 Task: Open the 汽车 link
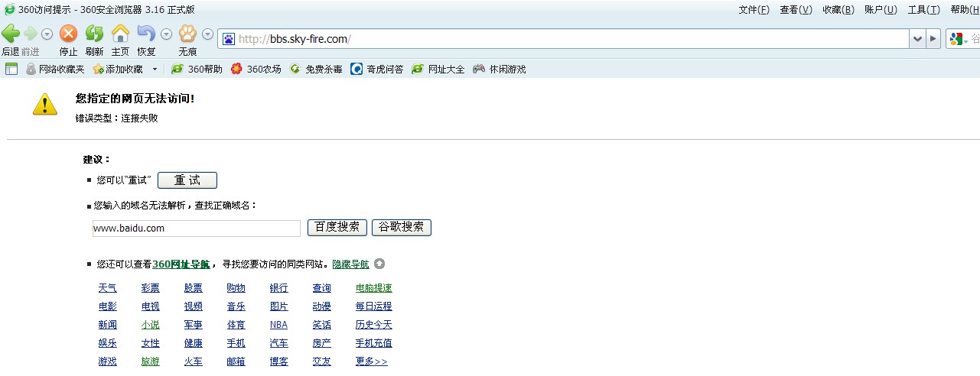279,343
